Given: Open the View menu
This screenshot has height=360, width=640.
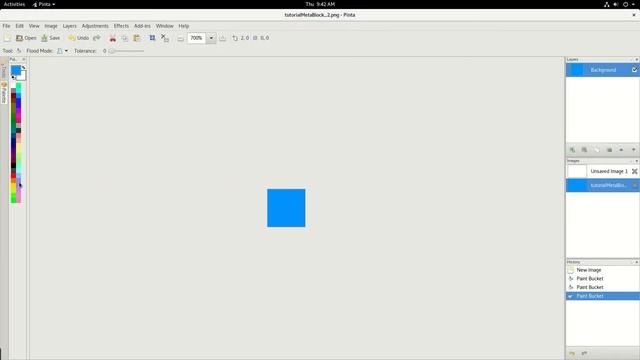Looking at the screenshot, I should tap(34, 26).
